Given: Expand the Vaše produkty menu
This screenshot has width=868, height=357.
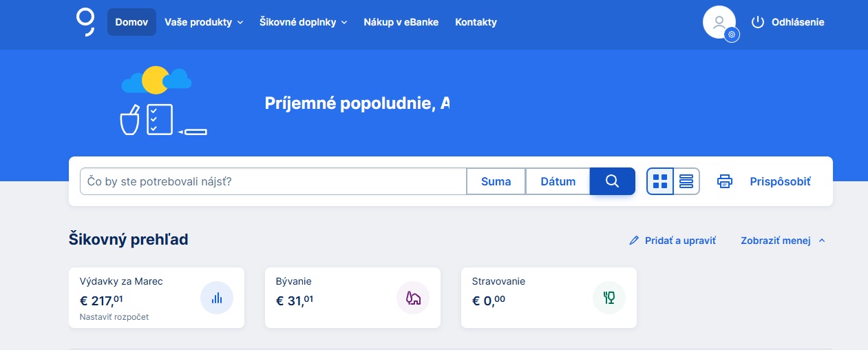Looking at the screenshot, I should (x=204, y=22).
